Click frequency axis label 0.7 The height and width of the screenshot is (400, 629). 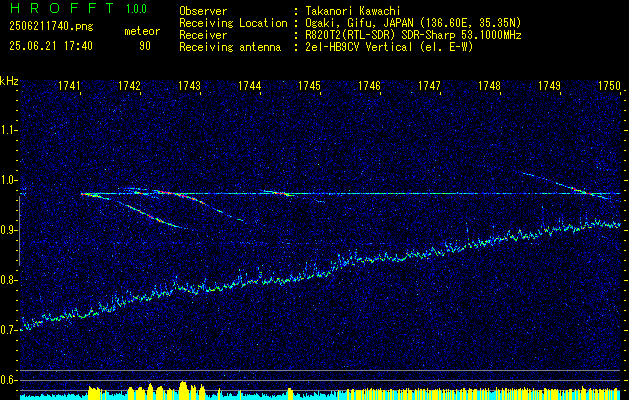click(x=9, y=330)
